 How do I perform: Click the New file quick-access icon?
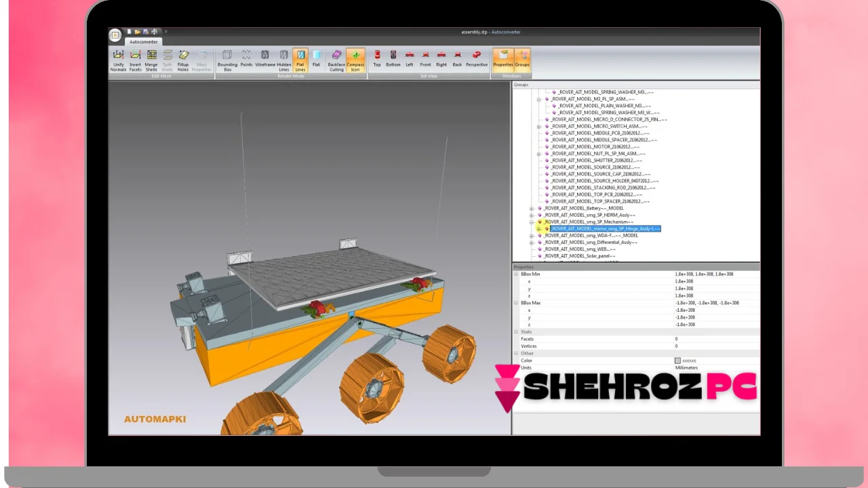point(129,31)
